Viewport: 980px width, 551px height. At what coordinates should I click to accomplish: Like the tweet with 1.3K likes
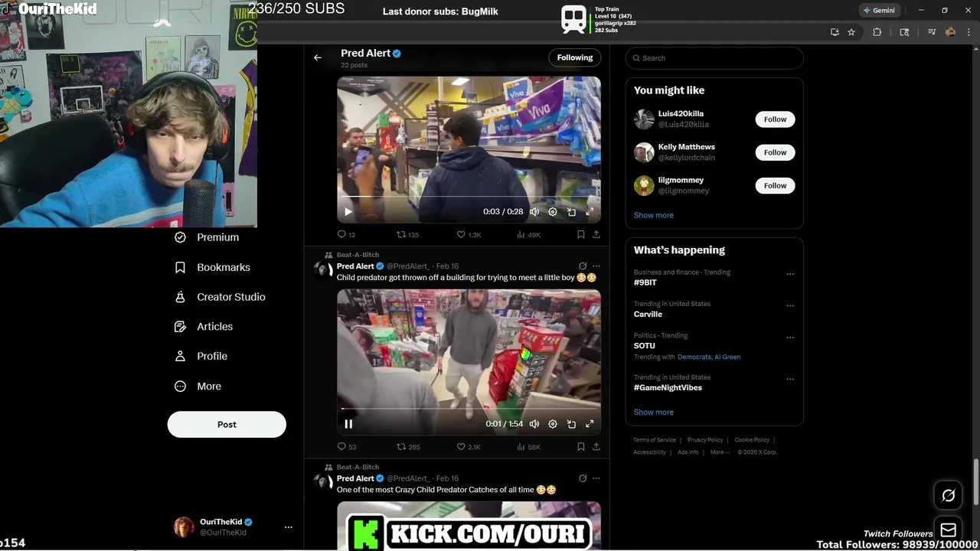pyautogui.click(x=469, y=235)
